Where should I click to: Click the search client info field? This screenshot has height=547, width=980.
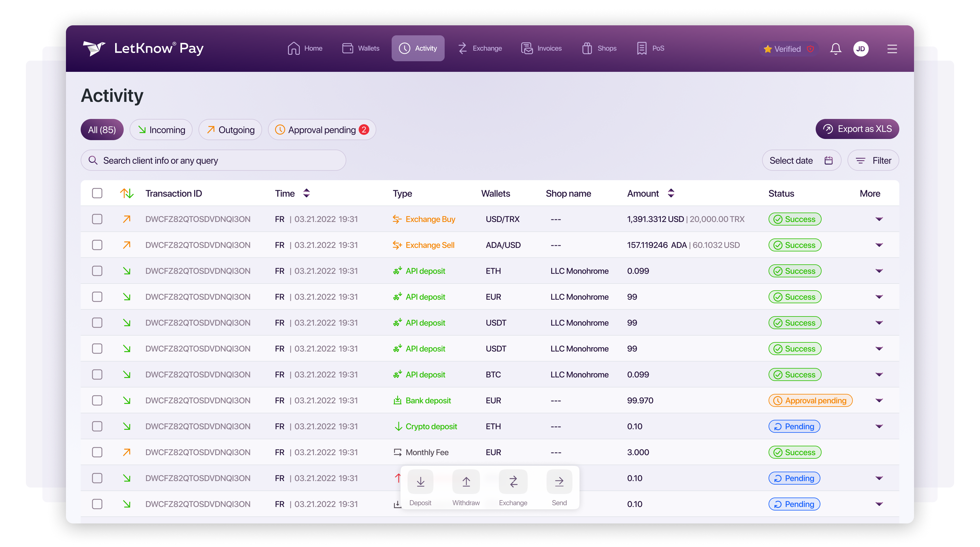(x=213, y=160)
